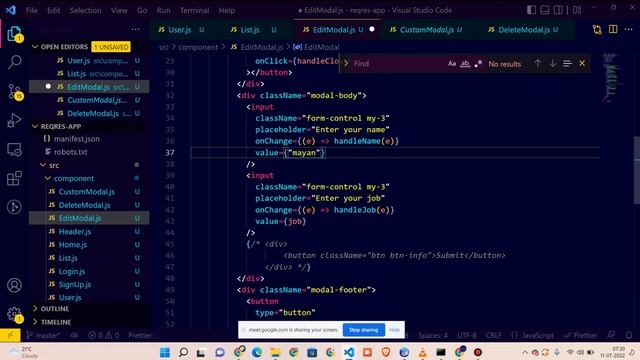Collapse the src folder
This screenshot has height=360, width=640.
(43, 165)
